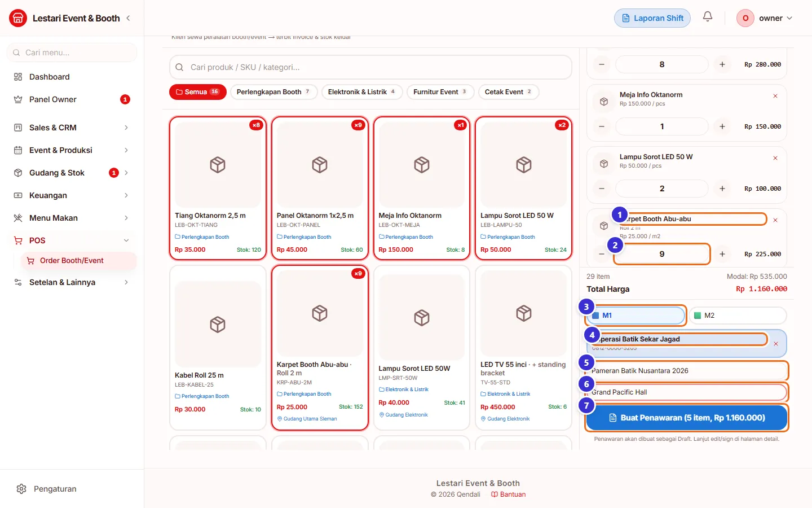Collapse the POS menu
Screen dimensions: 812x508
pos(71,240)
